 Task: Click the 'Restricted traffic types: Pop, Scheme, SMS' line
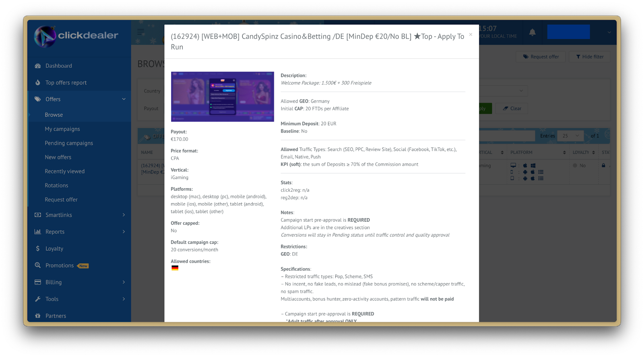tap(327, 277)
